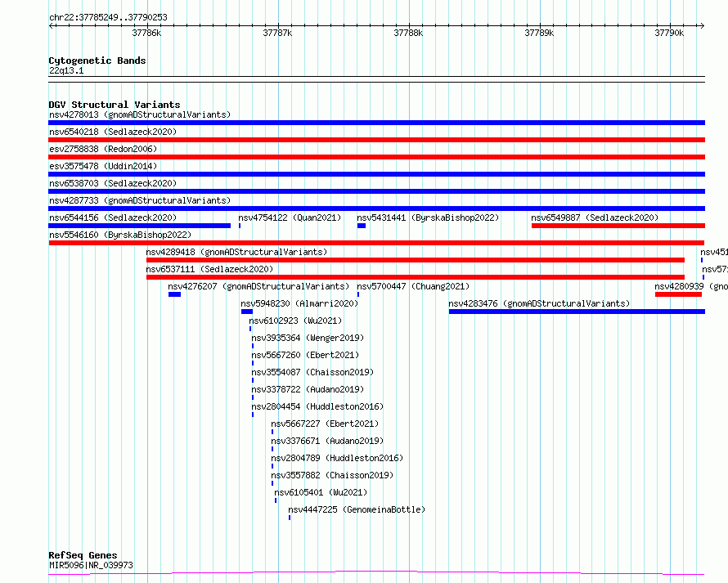Open the esv3575478 Uddin2014 variant
This screenshot has height=583, width=728.
(x=103, y=166)
